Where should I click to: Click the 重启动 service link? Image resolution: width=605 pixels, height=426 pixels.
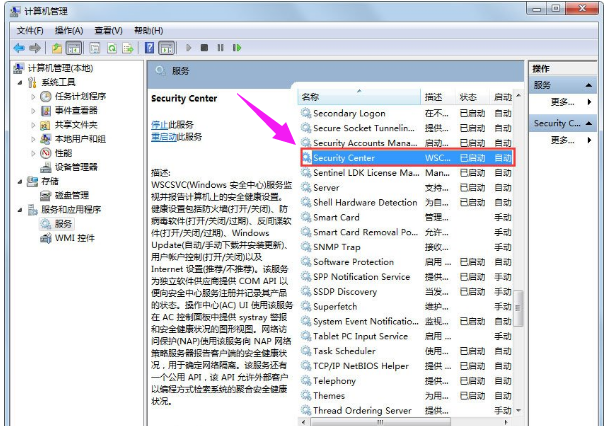(x=162, y=136)
